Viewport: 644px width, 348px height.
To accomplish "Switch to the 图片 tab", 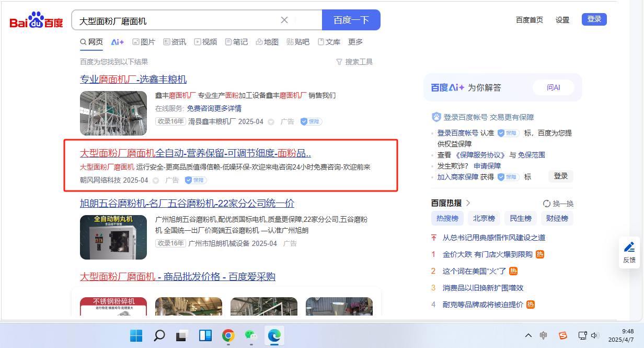I will [x=144, y=42].
